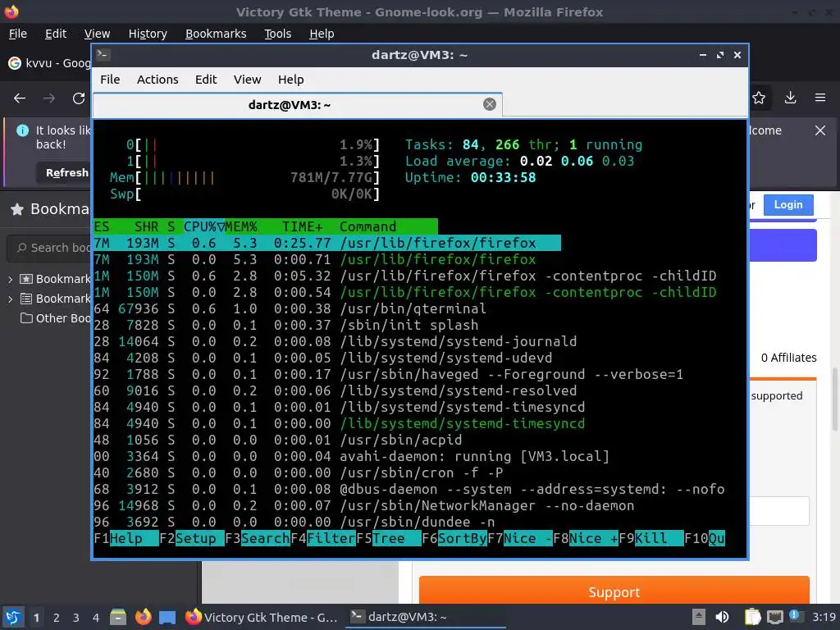Open qterminal Edit menu
Screen dimensions: 840x630
tap(206, 80)
